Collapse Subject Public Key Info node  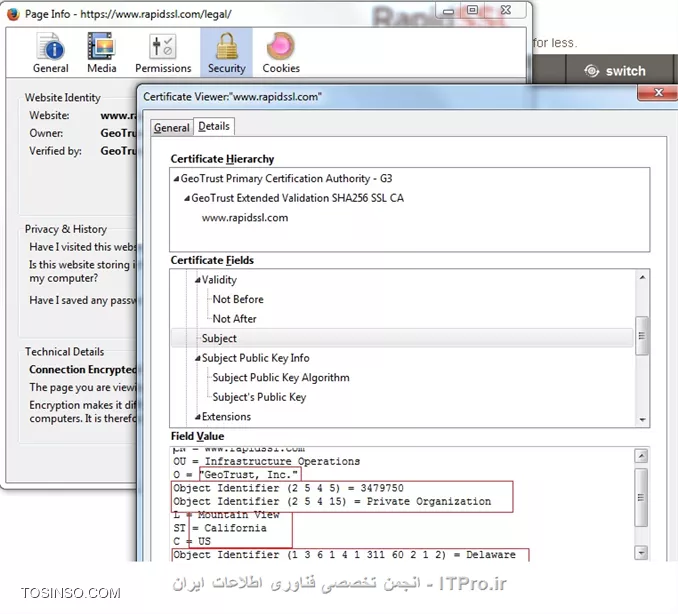coord(198,358)
